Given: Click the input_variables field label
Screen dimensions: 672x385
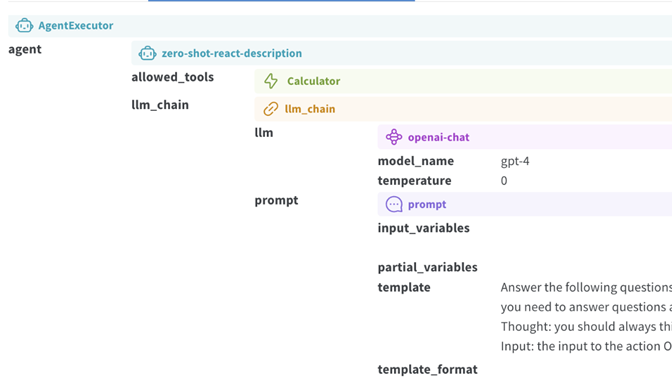Looking at the screenshot, I should [x=423, y=228].
